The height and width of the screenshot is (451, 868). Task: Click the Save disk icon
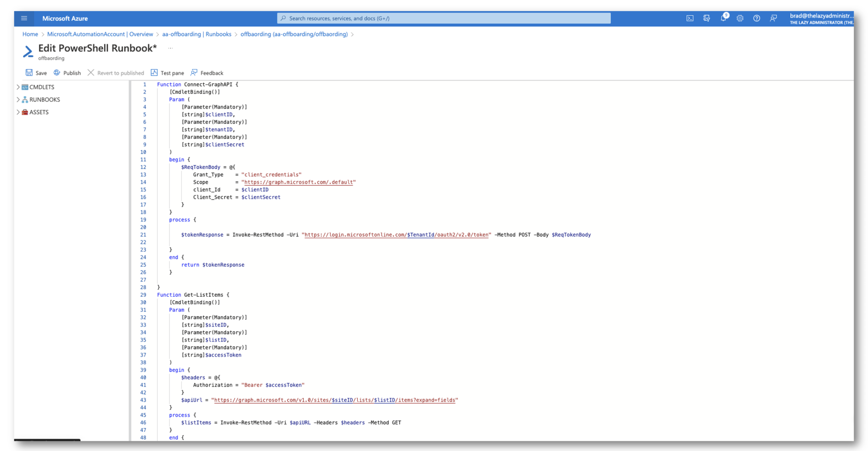click(29, 73)
